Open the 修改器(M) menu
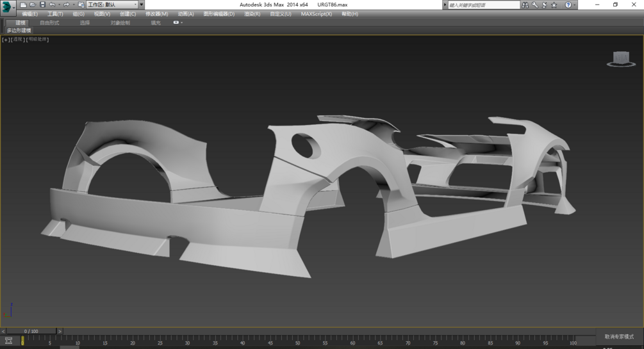644x349 pixels. pyautogui.click(x=156, y=13)
